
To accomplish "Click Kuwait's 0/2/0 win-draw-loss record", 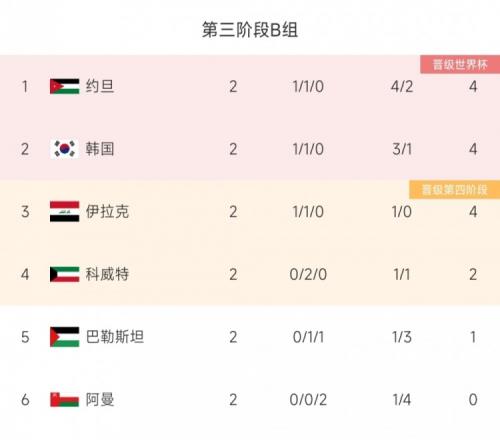I will tap(308, 274).
